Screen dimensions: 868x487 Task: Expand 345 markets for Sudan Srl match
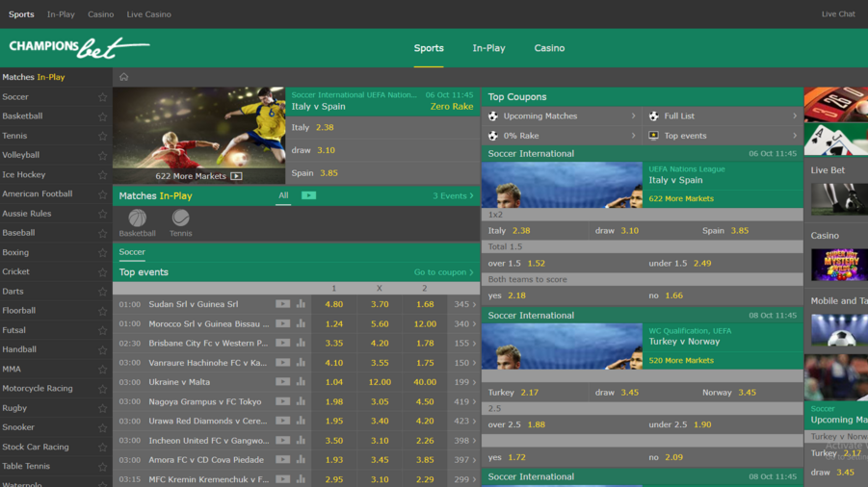(463, 304)
